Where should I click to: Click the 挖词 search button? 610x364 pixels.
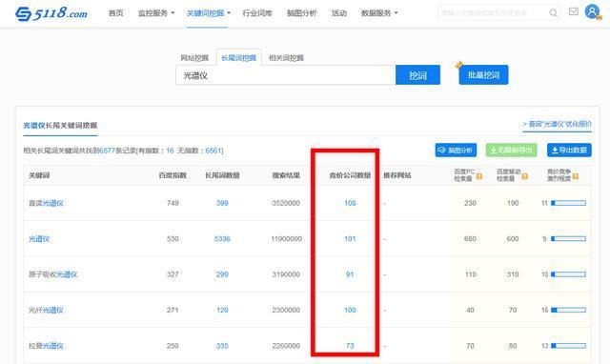coord(417,75)
